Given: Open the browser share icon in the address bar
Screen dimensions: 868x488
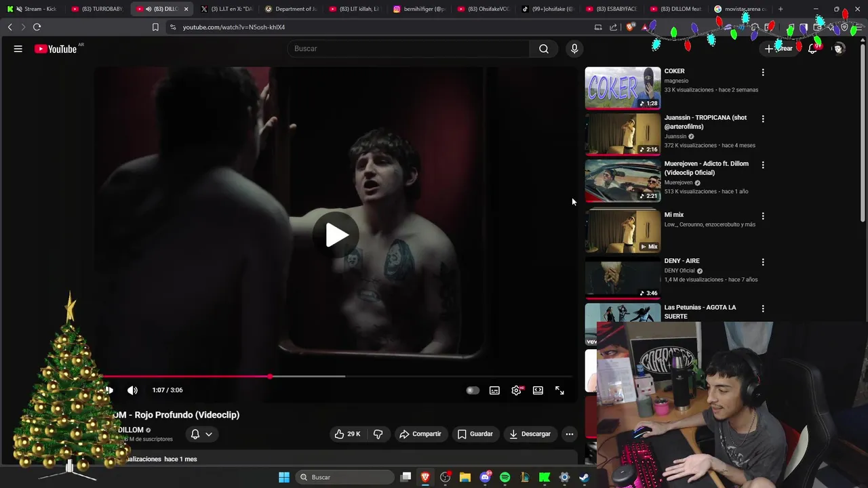Looking at the screenshot, I should pyautogui.click(x=614, y=27).
